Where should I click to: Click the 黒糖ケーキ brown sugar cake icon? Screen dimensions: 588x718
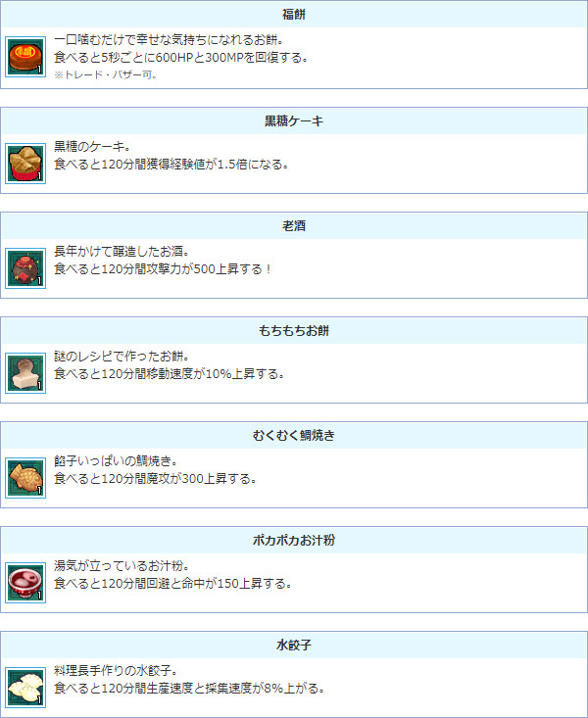click(x=25, y=164)
